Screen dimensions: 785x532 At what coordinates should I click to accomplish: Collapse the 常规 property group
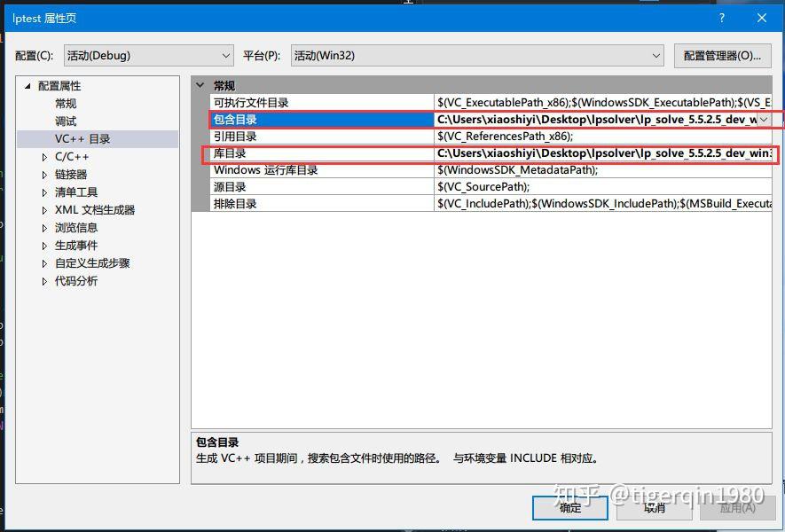[200, 86]
